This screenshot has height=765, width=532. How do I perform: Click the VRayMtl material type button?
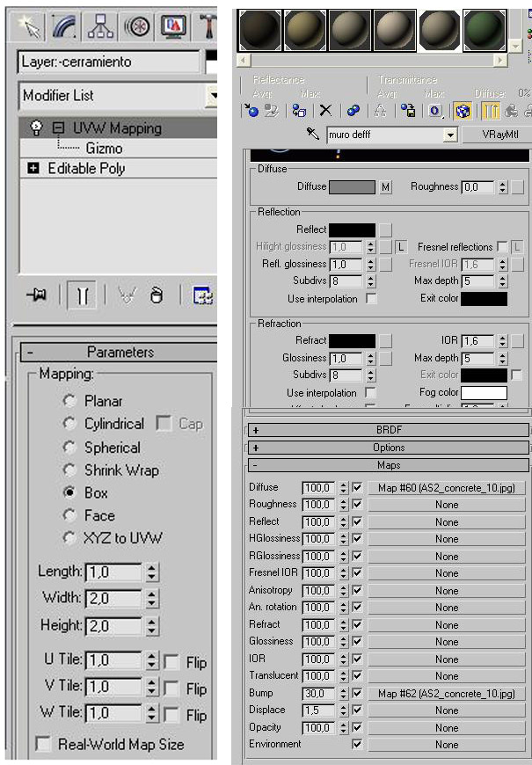[x=497, y=135]
